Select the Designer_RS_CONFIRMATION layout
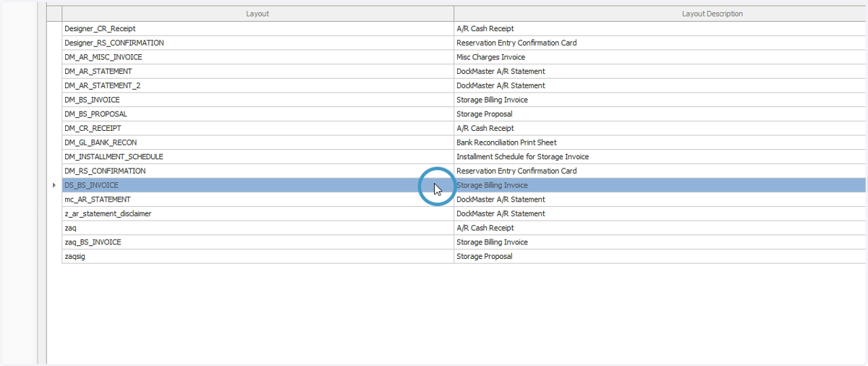Viewport: 868px width, 366px height. [114, 43]
